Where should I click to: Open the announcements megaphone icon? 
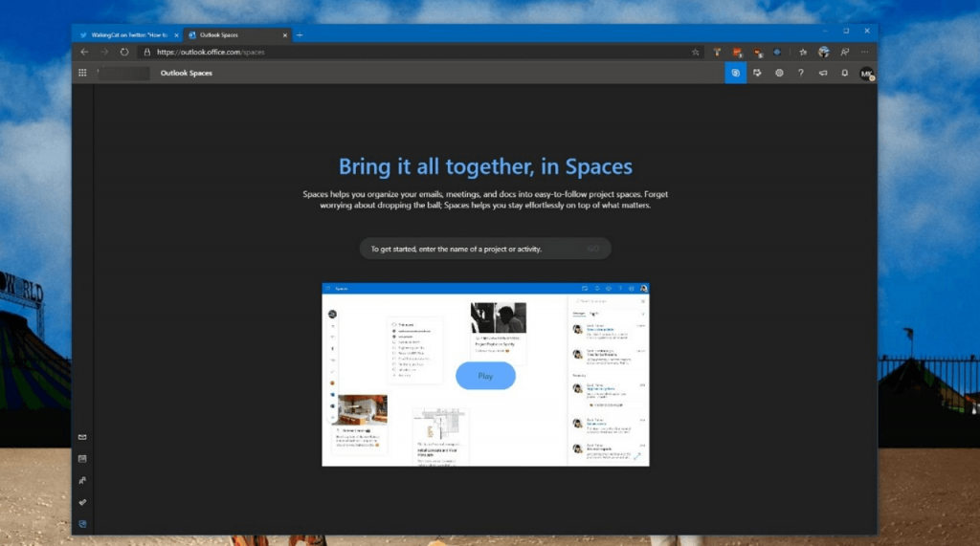tap(822, 73)
